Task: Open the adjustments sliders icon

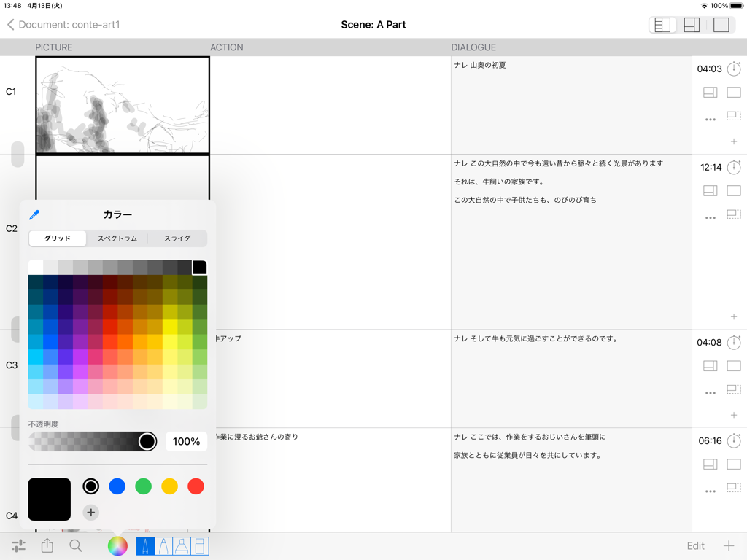Action: click(x=19, y=545)
